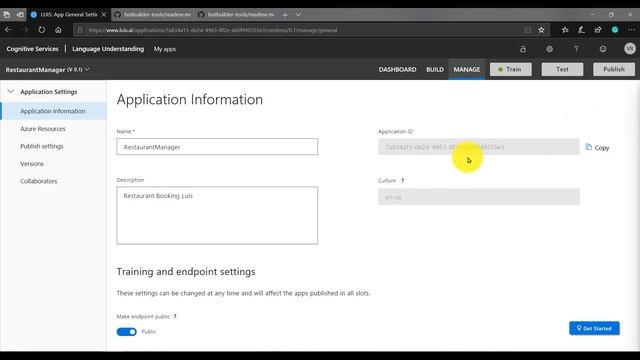The height and width of the screenshot is (360, 640).
Task: Open Versions in sidebar
Action: click(x=32, y=164)
